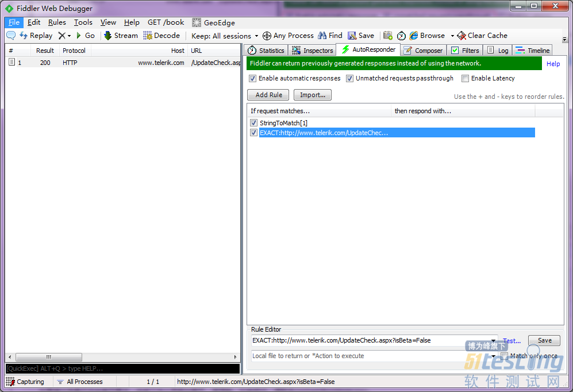Open the Rules menu
The width and height of the screenshot is (573, 392).
(x=57, y=22)
